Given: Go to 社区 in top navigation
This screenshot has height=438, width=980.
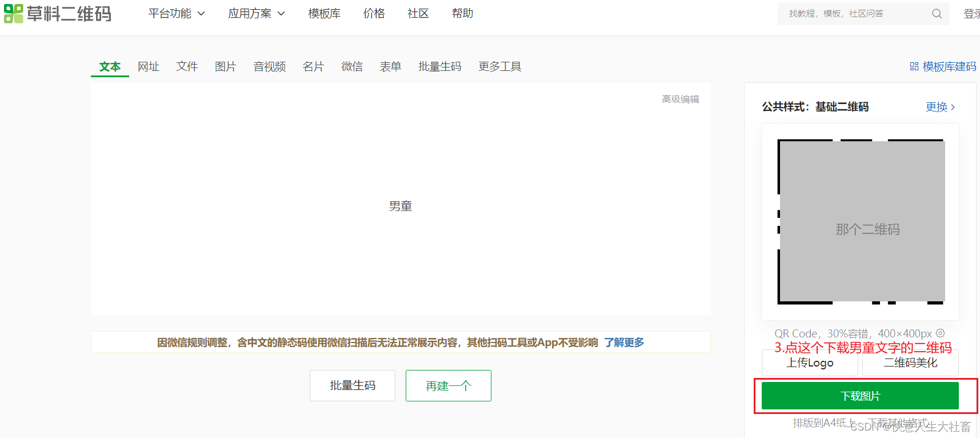Looking at the screenshot, I should tap(418, 14).
